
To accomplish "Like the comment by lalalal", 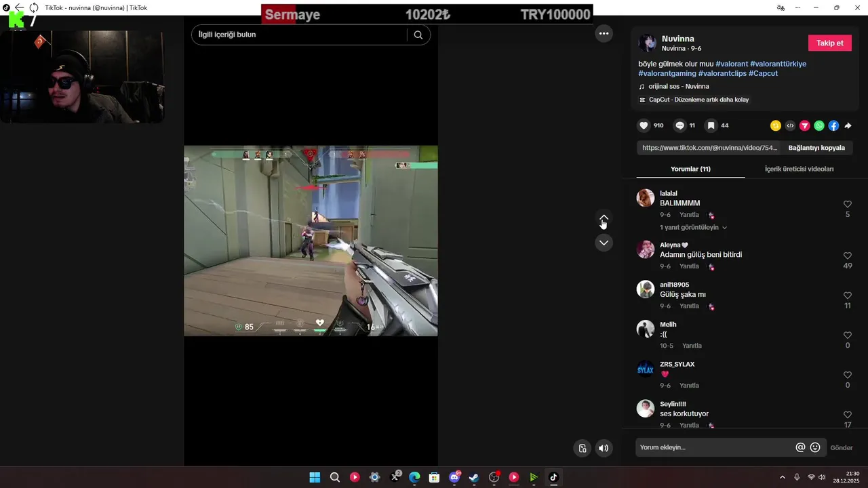I will pyautogui.click(x=848, y=204).
